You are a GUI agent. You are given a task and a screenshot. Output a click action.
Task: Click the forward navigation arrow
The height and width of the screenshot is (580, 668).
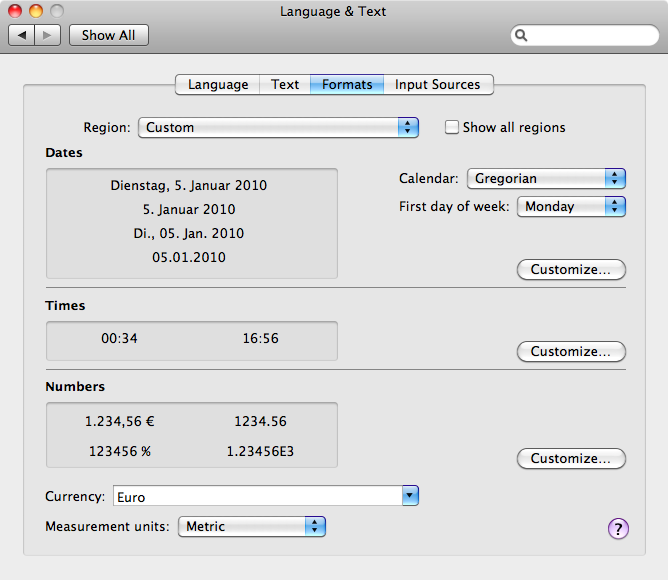[x=49, y=35]
